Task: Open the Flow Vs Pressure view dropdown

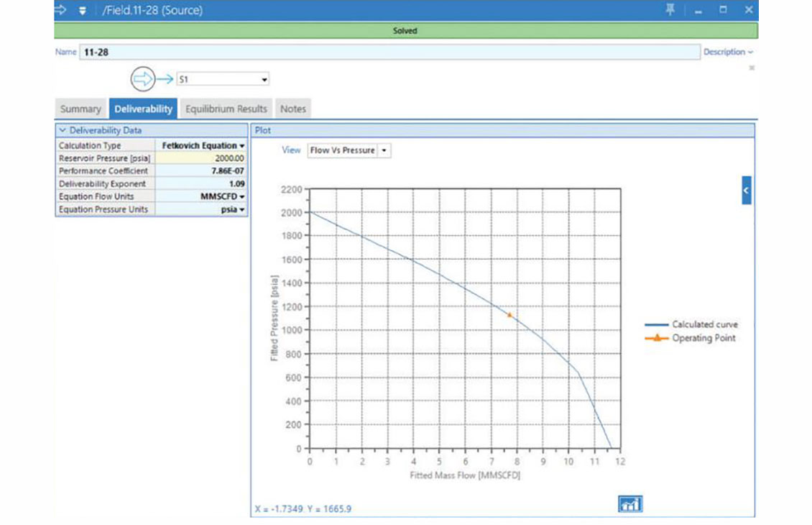Action: click(384, 150)
